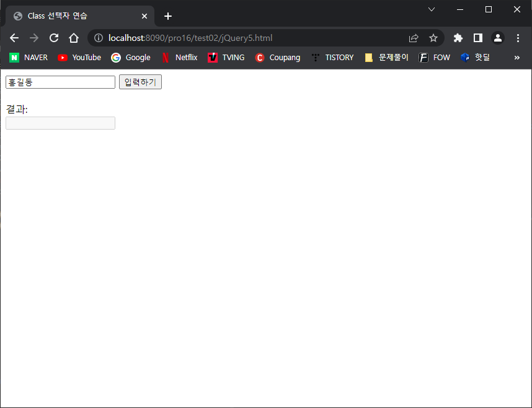532x408 pixels.
Task: Close the Class 선택자 연습 tab
Action: [144, 16]
